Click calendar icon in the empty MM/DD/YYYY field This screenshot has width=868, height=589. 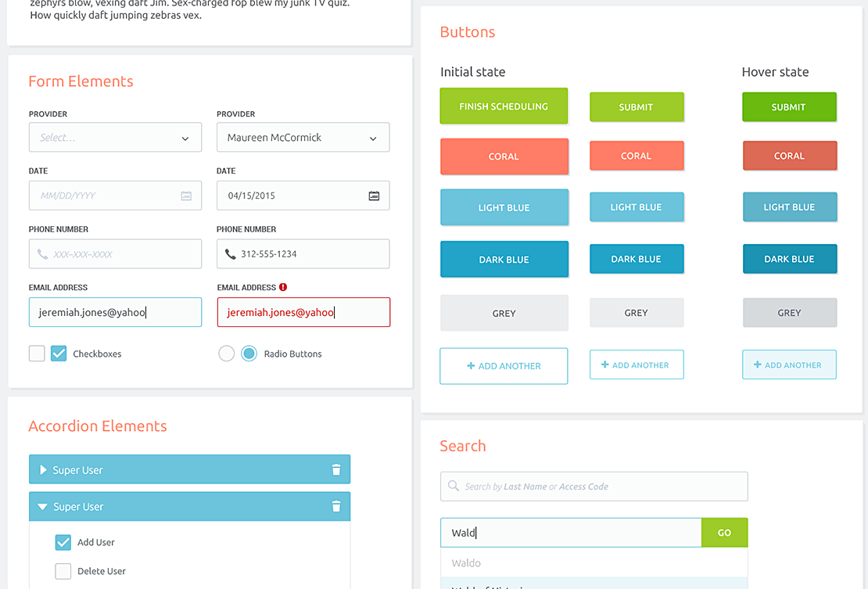[186, 196]
